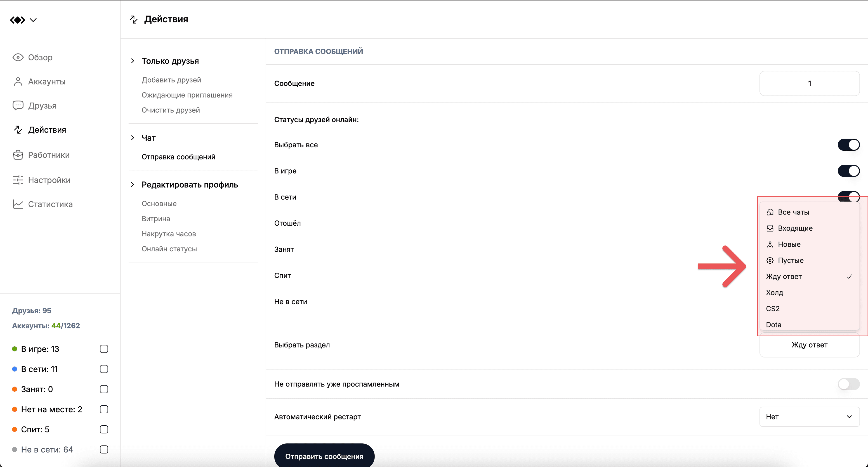The height and width of the screenshot is (467, 868).
Task: Collapse the Только друзья section chevron
Action: 132,61
